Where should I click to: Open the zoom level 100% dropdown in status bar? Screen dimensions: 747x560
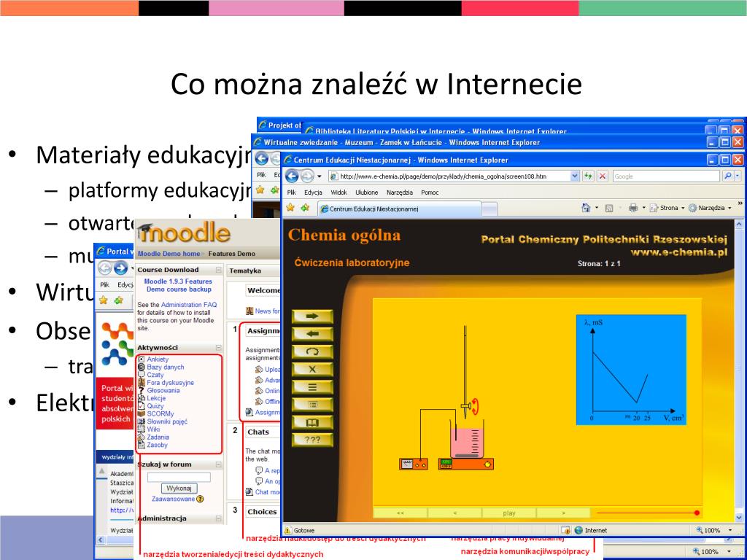[729, 530]
